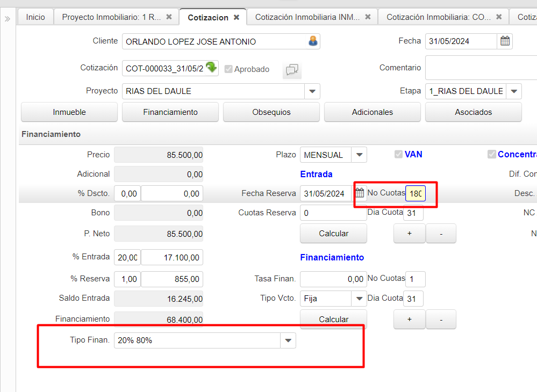This screenshot has height=392, width=537.
Task: Expand the Tipo Finan. 20% 80% dropdown
Action: pos(288,340)
